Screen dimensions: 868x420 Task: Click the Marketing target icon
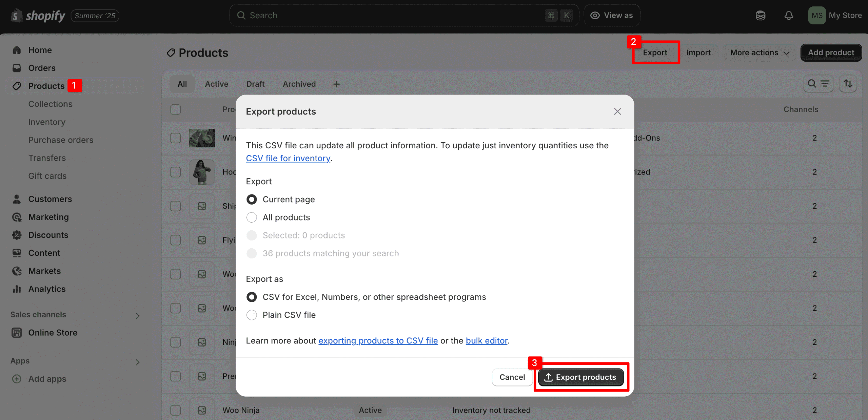[17, 217]
